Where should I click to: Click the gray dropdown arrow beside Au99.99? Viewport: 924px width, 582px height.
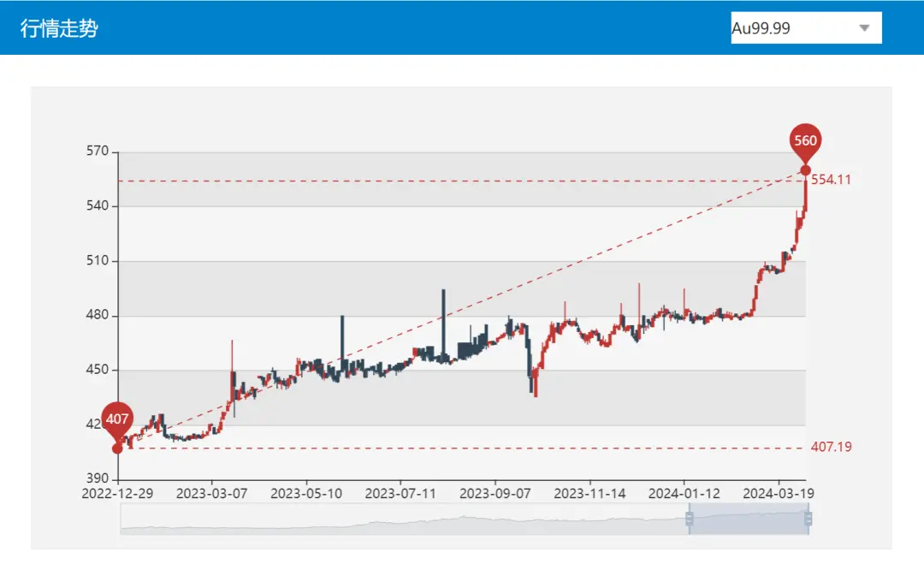(x=864, y=28)
